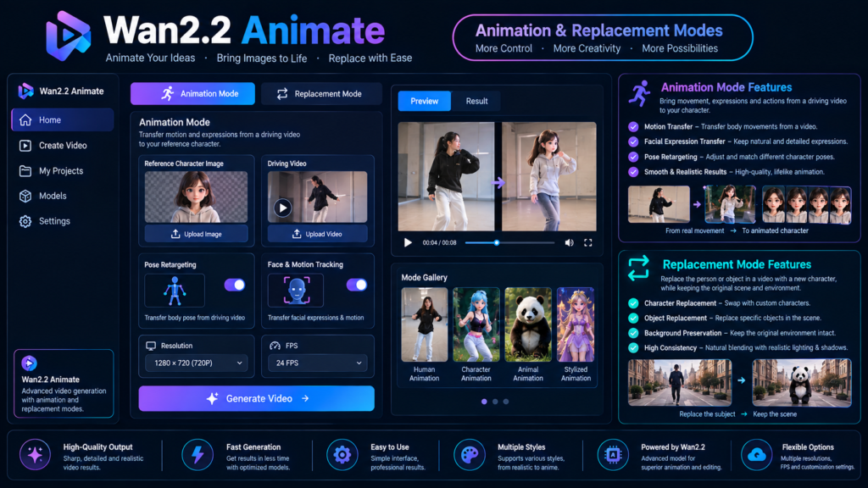Click the face tracking icon

(296, 291)
